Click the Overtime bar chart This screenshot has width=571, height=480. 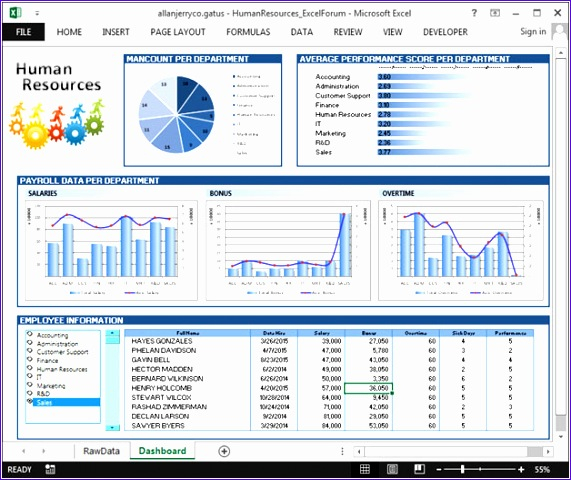461,250
